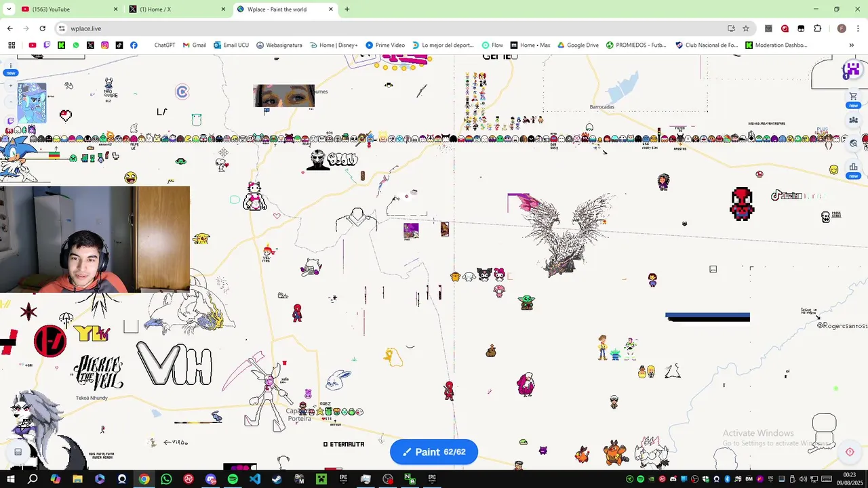Open the TikTok bookmark icon
The image size is (868, 488).
pos(119,45)
